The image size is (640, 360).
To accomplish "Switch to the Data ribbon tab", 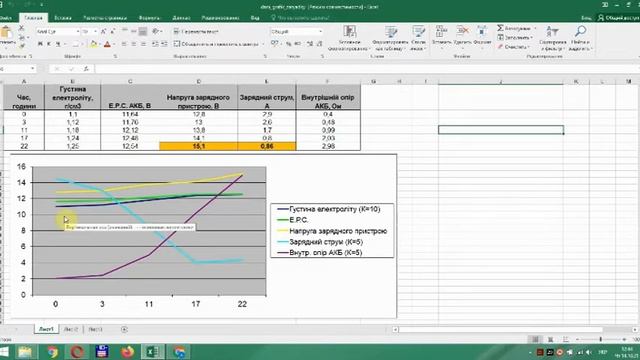I will pyautogui.click(x=181, y=18).
